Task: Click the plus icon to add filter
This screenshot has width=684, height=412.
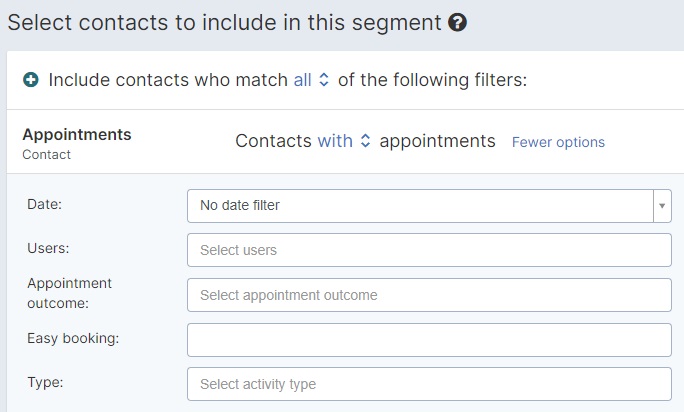Action: point(31,80)
